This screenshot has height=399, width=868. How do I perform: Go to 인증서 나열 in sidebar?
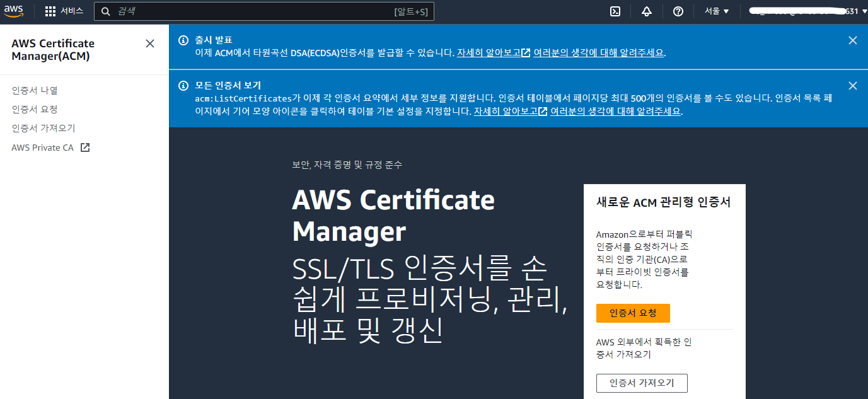35,91
